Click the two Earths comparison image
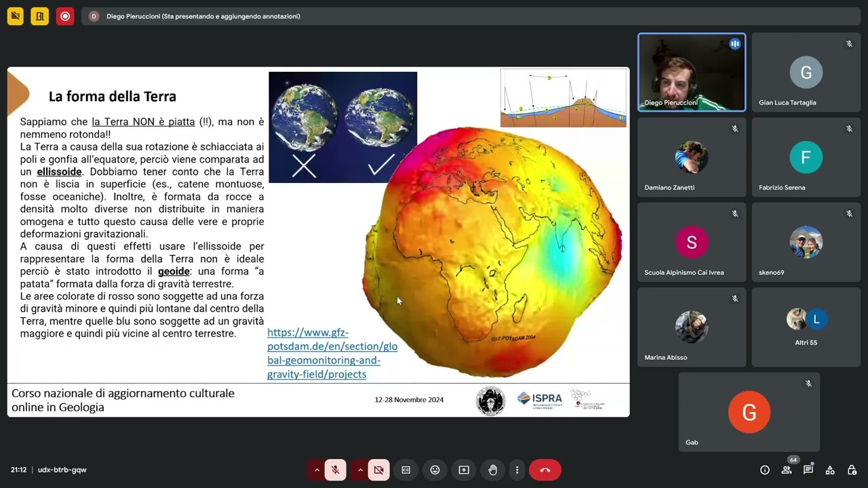 342,127
